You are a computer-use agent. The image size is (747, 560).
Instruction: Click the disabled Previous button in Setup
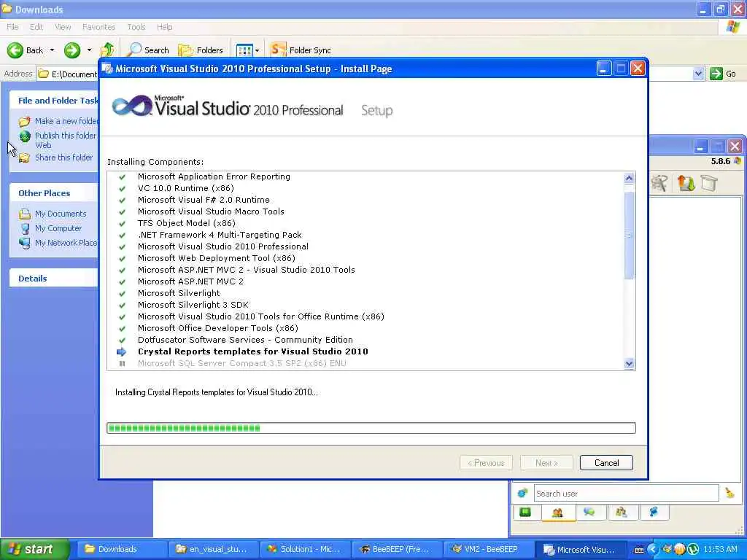pyautogui.click(x=486, y=463)
